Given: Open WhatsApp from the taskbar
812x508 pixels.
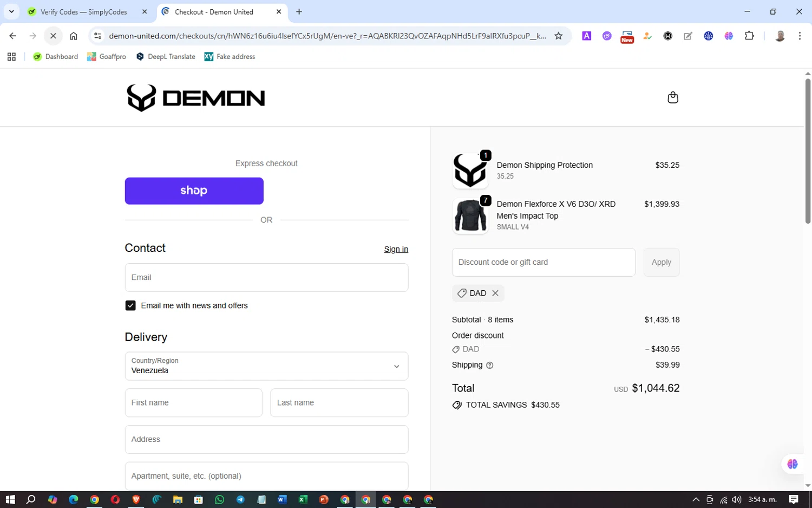Looking at the screenshot, I should (x=219, y=499).
